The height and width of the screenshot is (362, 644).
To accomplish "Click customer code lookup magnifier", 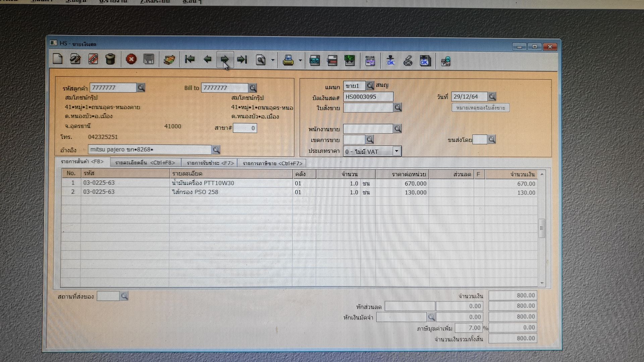I will pyautogui.click(x=141, y=88).
